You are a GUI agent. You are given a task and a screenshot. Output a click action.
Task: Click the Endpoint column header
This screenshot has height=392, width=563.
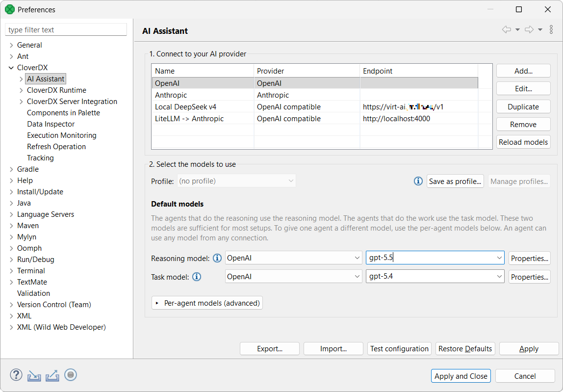(x=419, y=71)
